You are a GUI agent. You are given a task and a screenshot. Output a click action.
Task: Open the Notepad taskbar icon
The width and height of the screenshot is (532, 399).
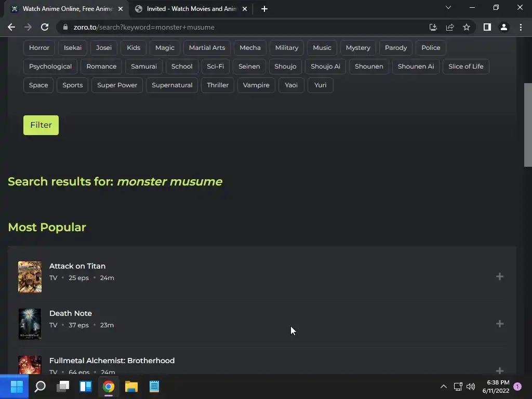pos(154,387)
